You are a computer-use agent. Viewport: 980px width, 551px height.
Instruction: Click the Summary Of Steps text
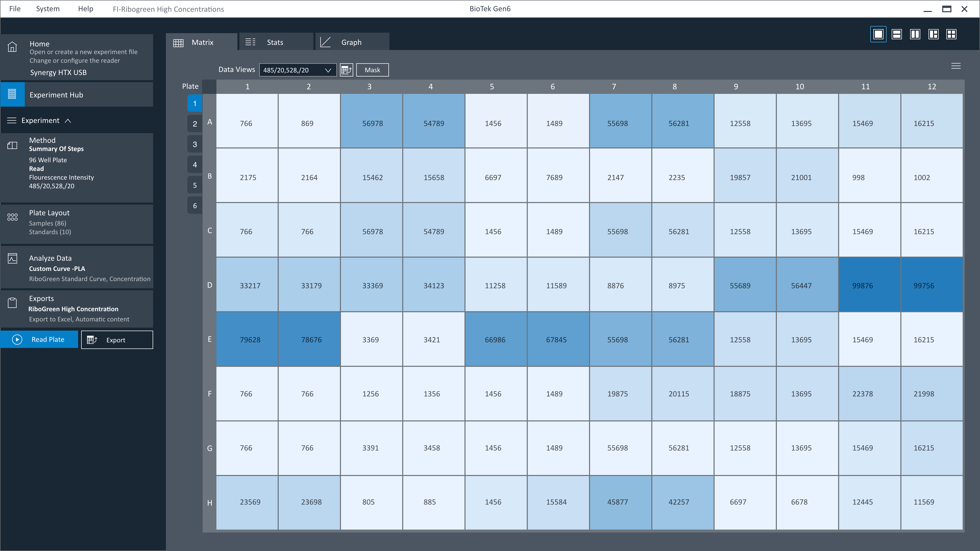click(56, 149)
